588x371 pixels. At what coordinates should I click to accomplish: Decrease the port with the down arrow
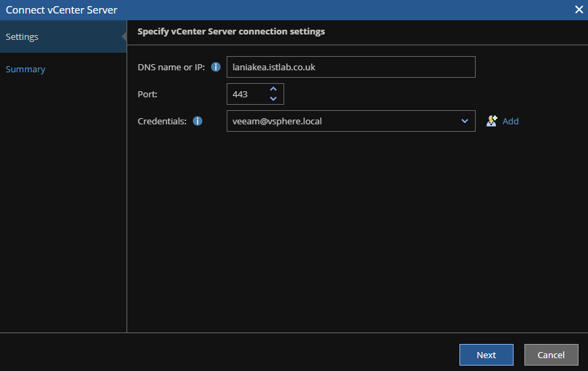tap(273, 99)
